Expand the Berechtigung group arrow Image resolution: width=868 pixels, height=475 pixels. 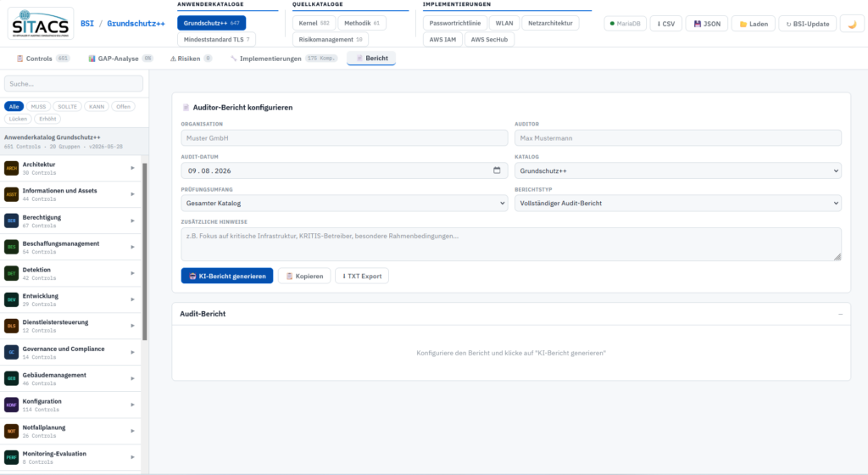point(132,221)
